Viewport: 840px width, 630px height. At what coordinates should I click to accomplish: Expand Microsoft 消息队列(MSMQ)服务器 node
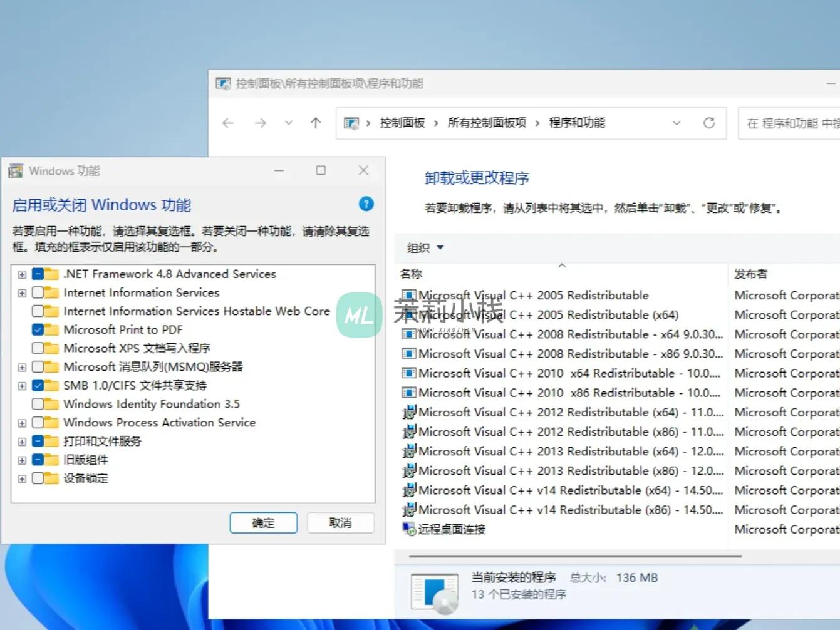pyautogui.click(x=22, y=367)
